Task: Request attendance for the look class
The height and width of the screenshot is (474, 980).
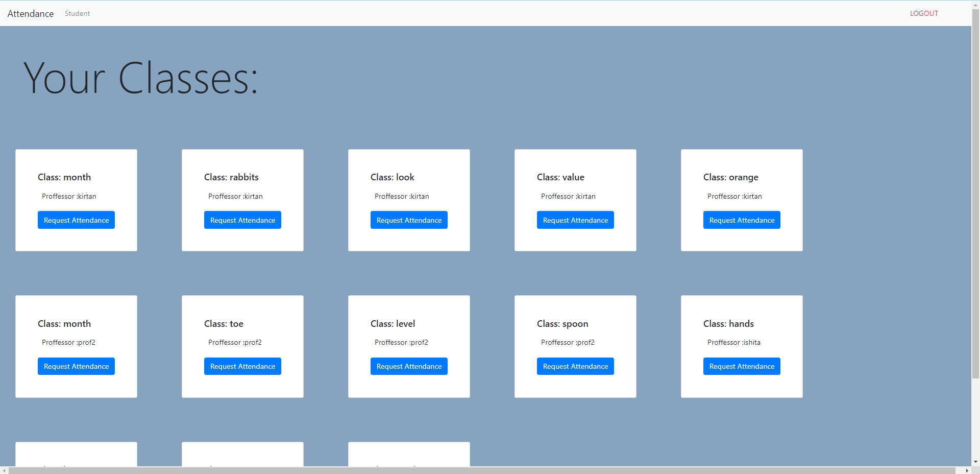Action: (x=408, y=220)
